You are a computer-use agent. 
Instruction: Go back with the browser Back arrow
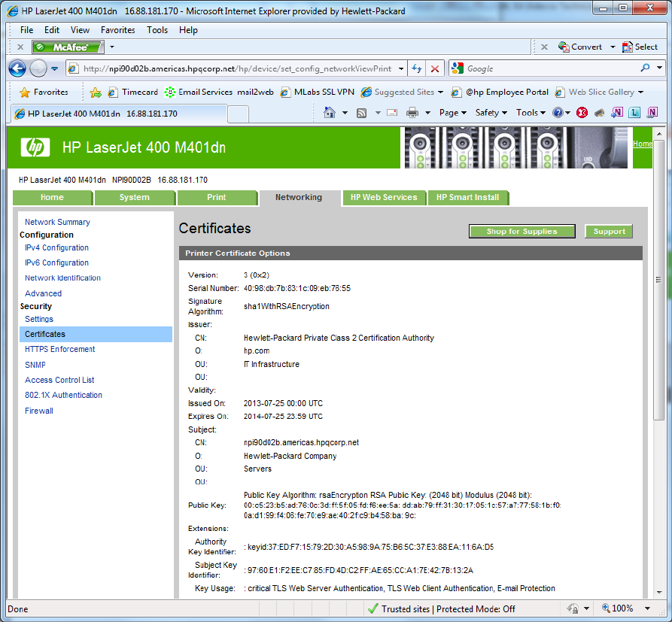17,68
